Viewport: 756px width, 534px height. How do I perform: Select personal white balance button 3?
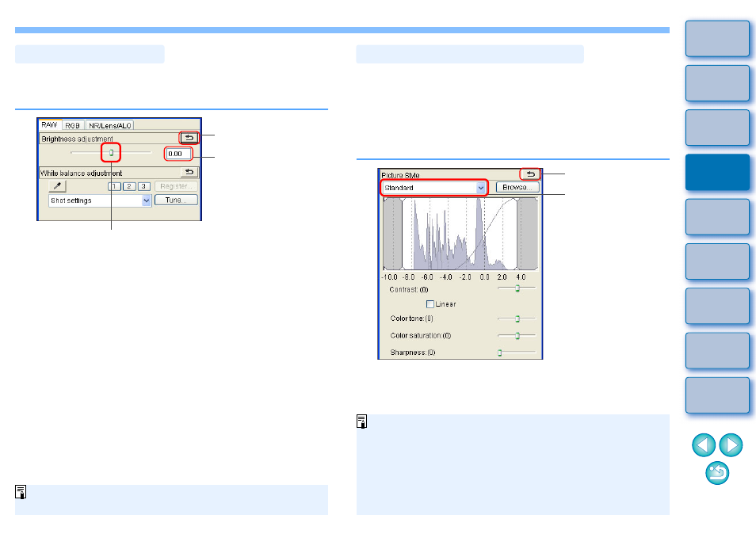click(x=143, y=186)
